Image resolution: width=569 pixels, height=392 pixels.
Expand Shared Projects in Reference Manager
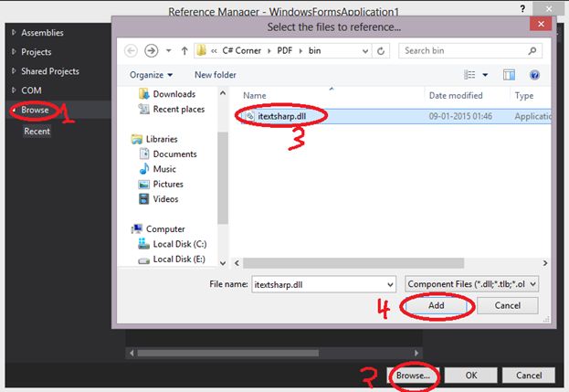[14, 70]
